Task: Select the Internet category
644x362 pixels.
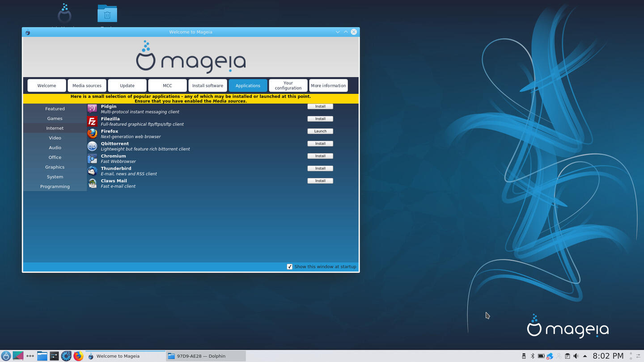Action: (55, 128)
